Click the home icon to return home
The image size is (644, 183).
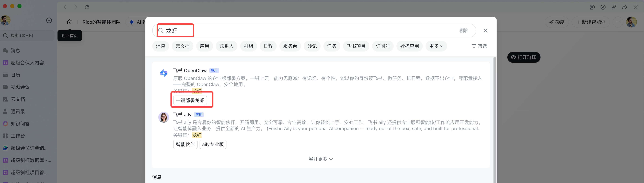pos(70,22)
